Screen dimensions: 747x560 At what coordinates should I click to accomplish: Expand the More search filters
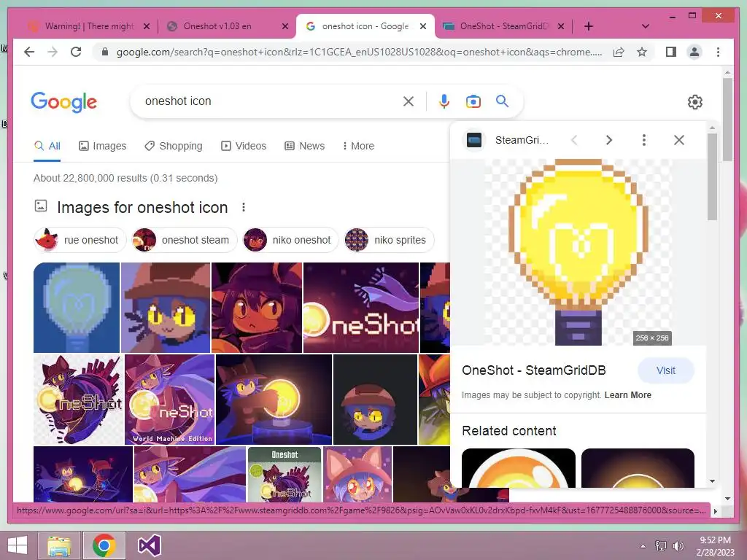[x=358, y=146]
